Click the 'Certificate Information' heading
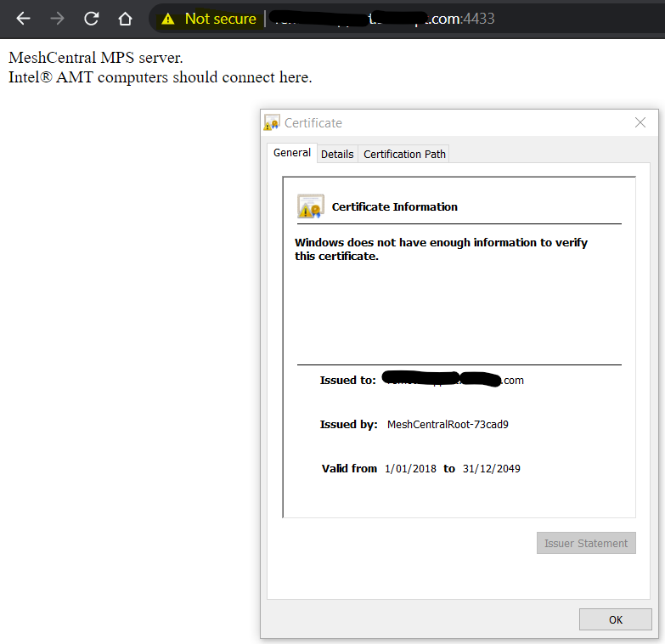This screenshot has width=665, height=644. click(394, 206)
